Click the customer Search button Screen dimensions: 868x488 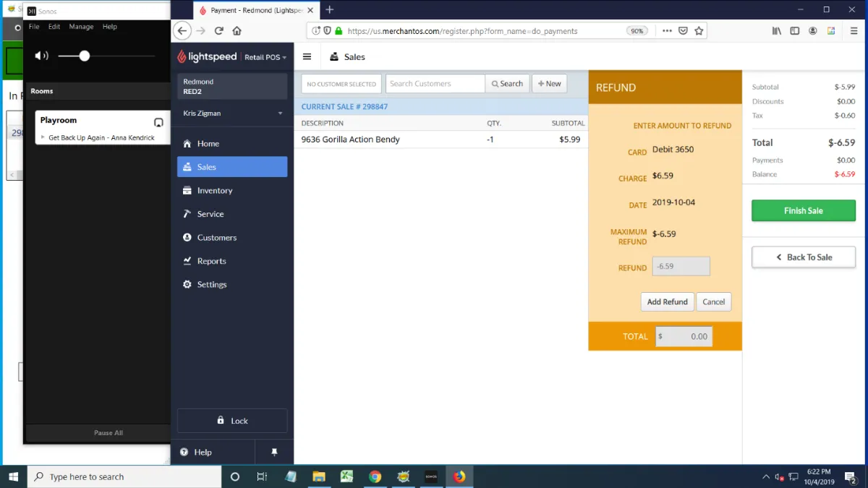[x=507, y=84]
